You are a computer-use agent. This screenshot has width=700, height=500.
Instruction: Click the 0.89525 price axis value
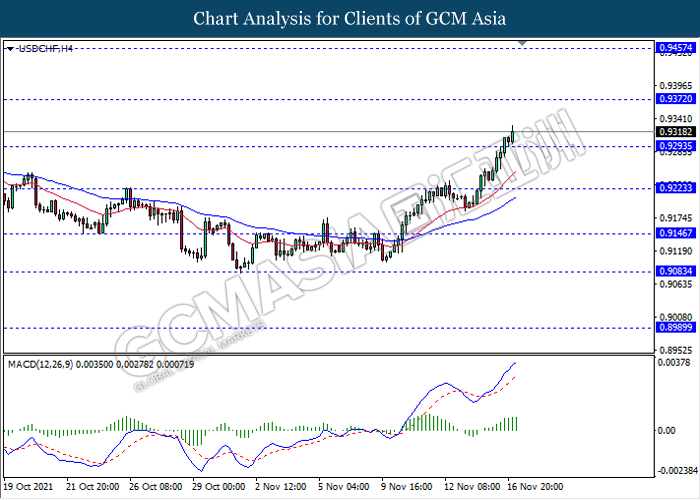[x=675, y=350]
